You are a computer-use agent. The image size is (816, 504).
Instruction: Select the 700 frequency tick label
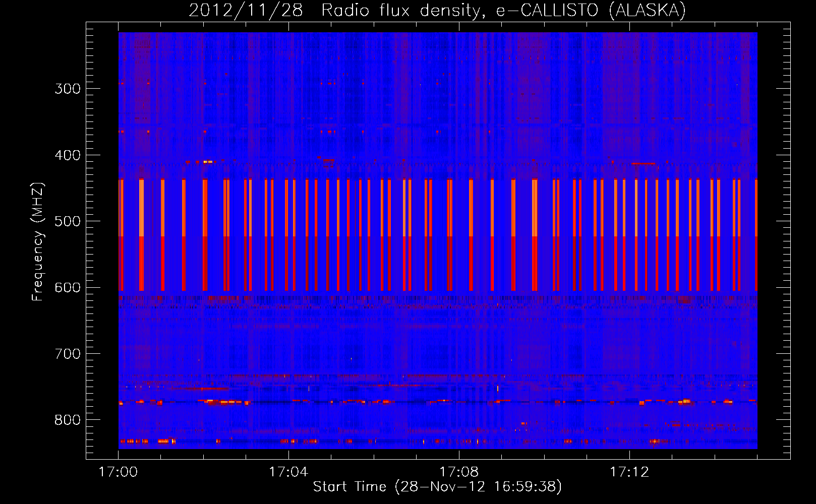click(68, 354)
